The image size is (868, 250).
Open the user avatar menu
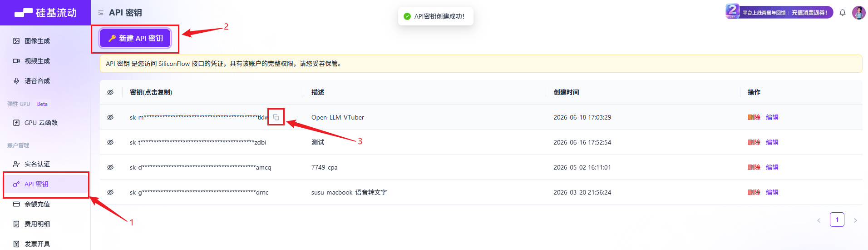point(859,13)
